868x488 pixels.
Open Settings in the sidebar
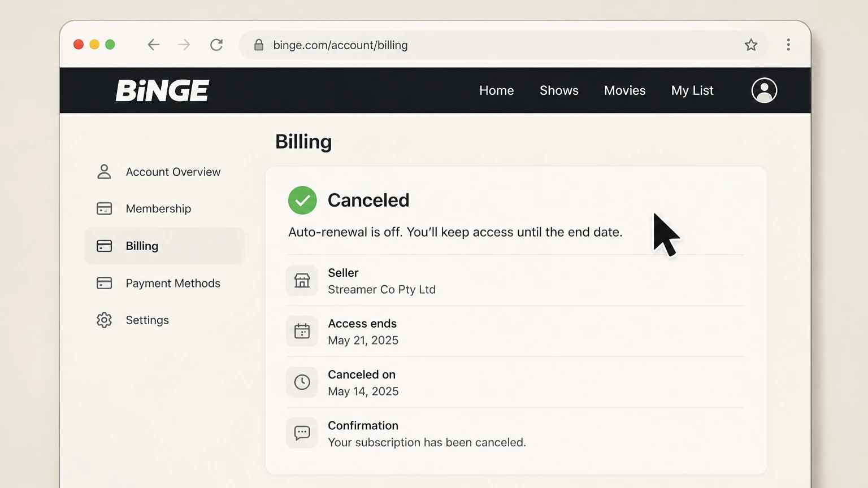click(164, 320)
